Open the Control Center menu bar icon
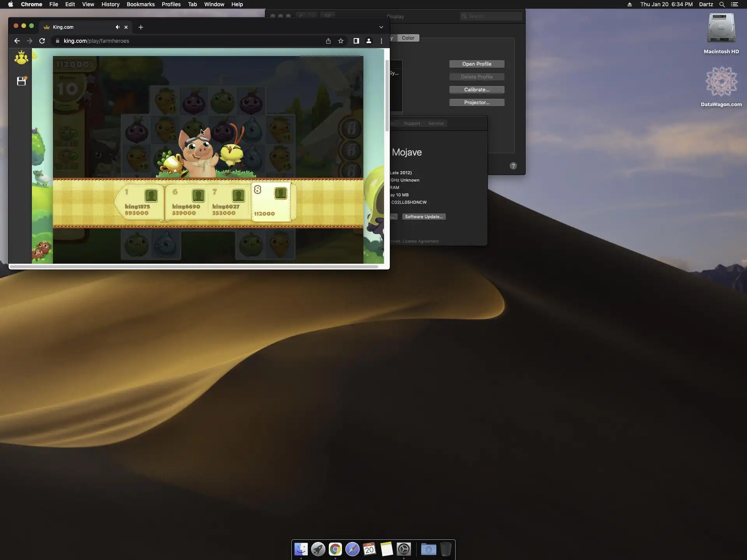The width and height of the screenshot is (747, 560). 735,4
